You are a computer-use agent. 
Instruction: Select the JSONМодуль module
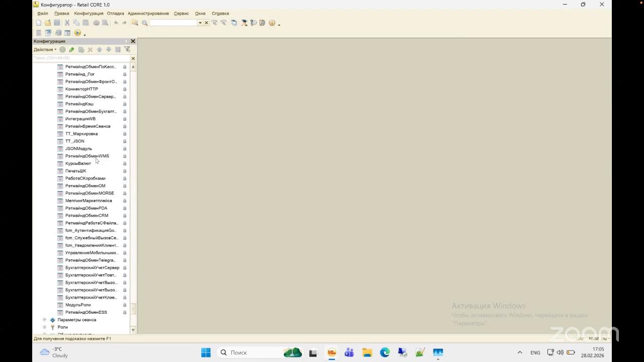(78, 149)
